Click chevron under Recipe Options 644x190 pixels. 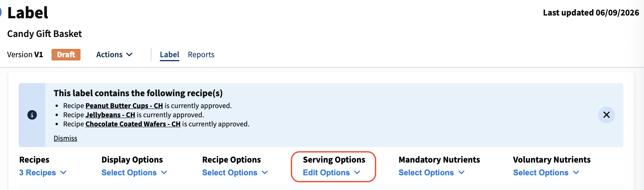pyautogui.click(x=265, y=173)
